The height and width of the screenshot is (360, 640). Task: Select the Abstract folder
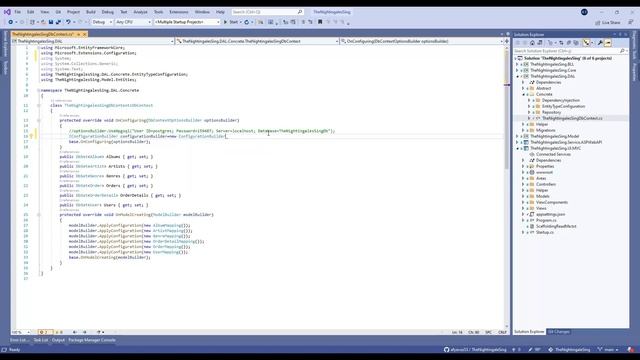[x=543, y=88]
